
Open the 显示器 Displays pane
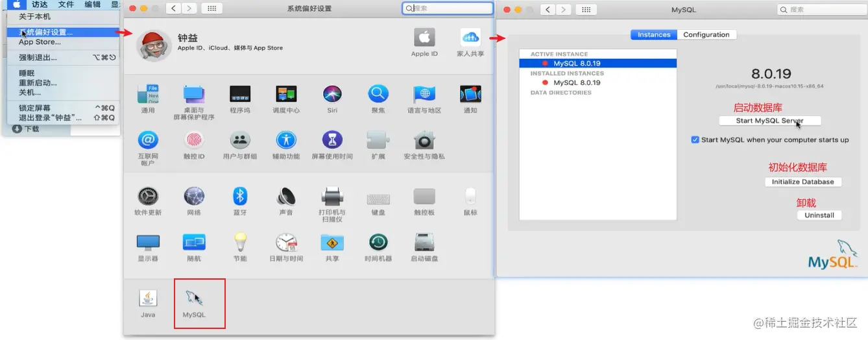148,243
